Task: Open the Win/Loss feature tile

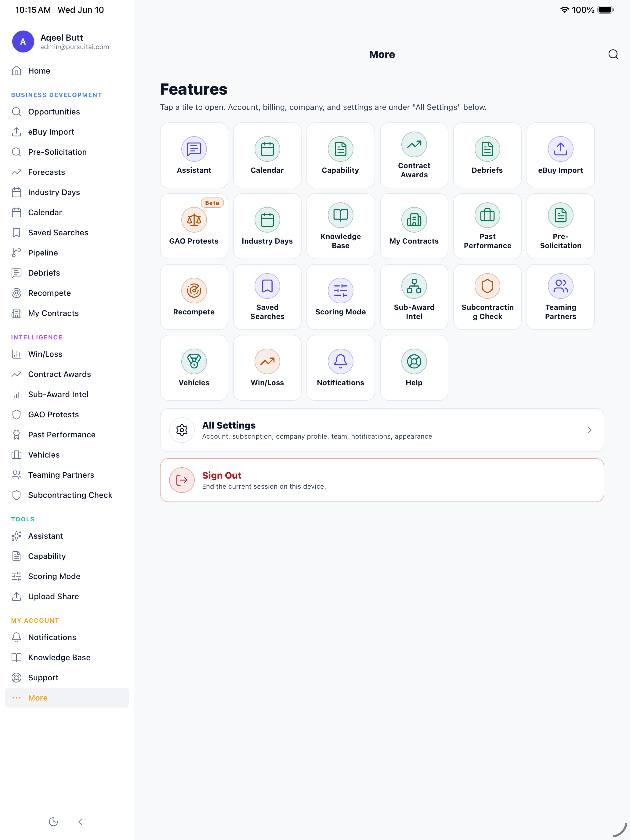Action: (267, 367)
